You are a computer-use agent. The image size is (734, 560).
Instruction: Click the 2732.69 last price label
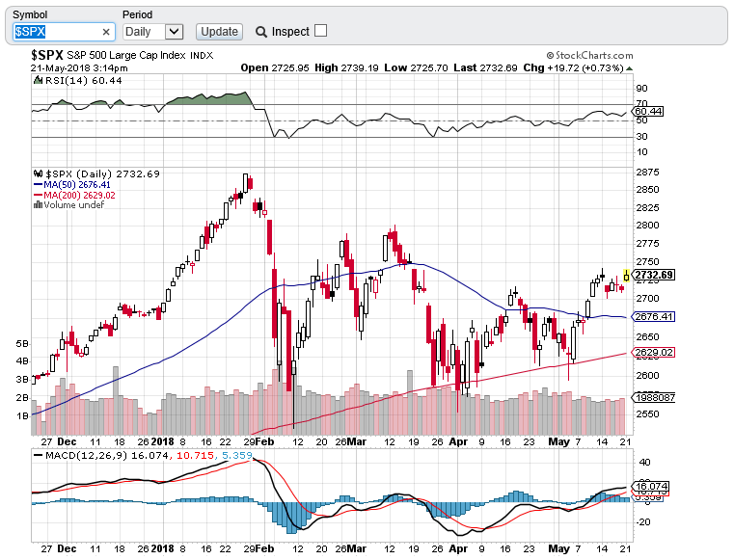click(x=654, y=275)
